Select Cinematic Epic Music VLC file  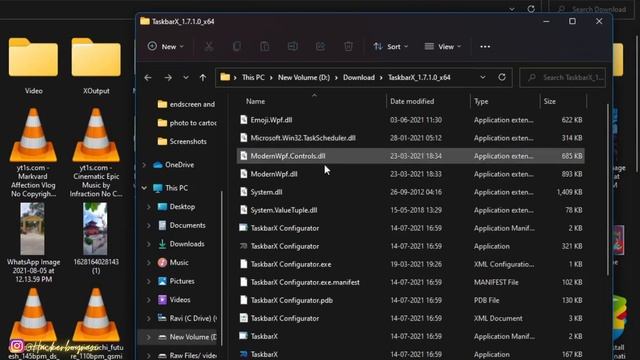[x=96, y=153]
